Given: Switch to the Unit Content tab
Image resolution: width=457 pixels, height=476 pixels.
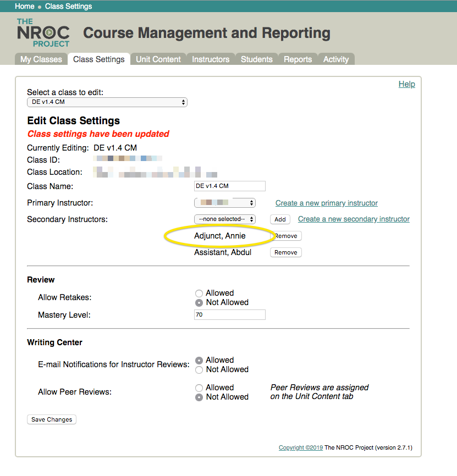Looking at the screenshot, I should [158, 59].
